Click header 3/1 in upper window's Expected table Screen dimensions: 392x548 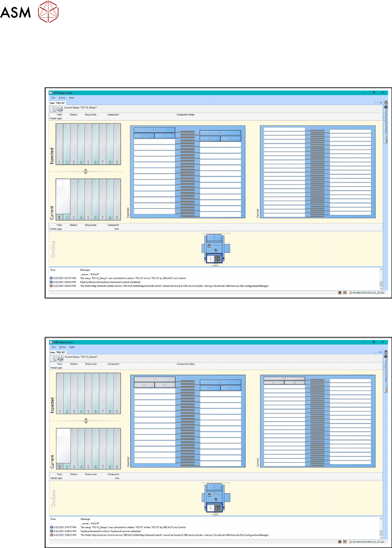tap(144, 136)
